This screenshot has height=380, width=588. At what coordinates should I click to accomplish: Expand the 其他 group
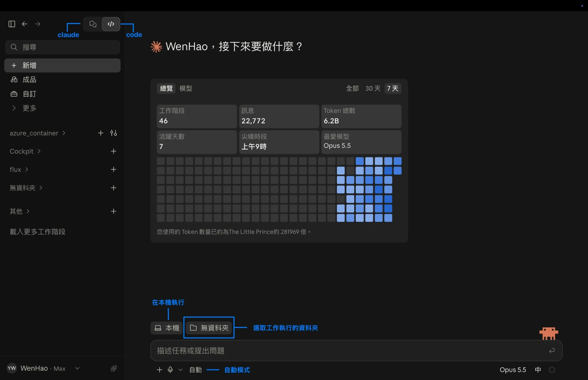tap(19, 211)
